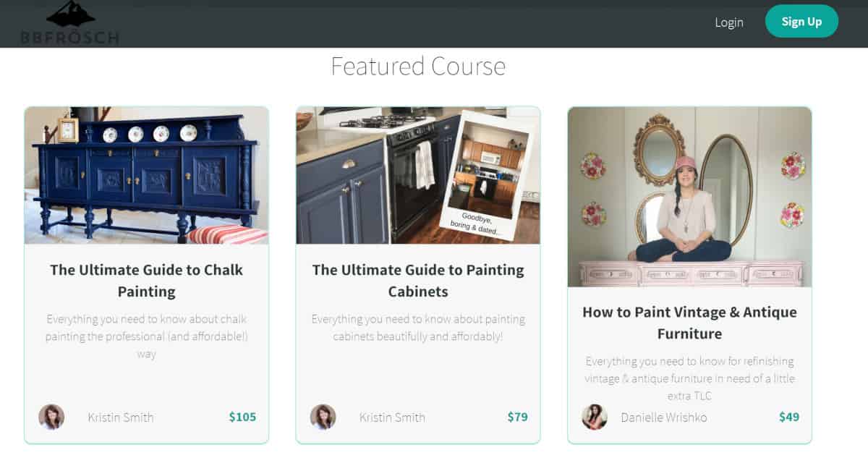This screenshot has height=476, width=868.
Task: Click the Danielle Wrishko author name
Action: 663,417
